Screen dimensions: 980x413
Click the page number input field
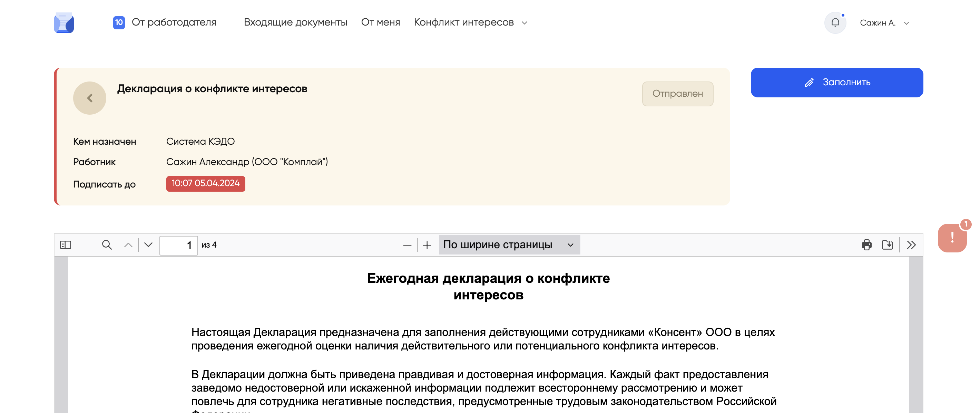(178, 245)
